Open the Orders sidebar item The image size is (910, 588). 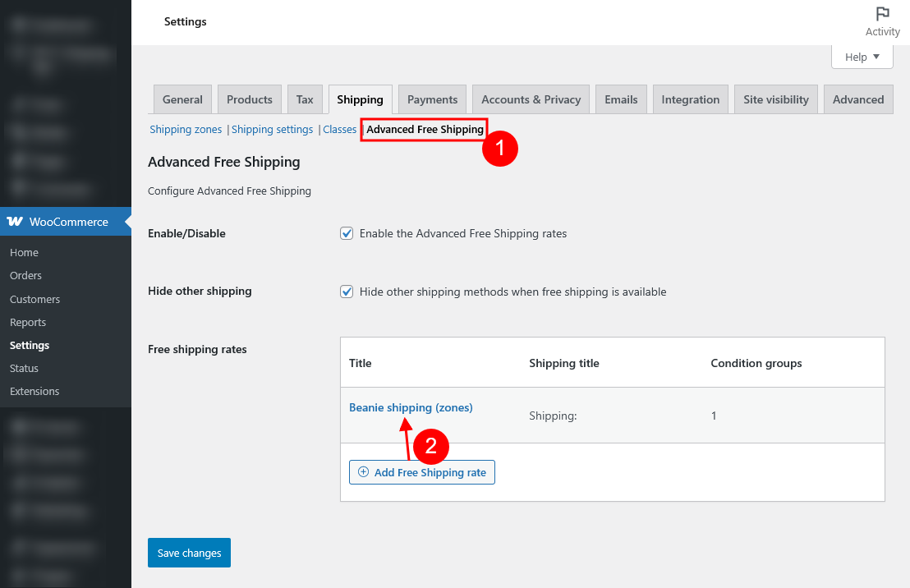click(x=25, y=276)
